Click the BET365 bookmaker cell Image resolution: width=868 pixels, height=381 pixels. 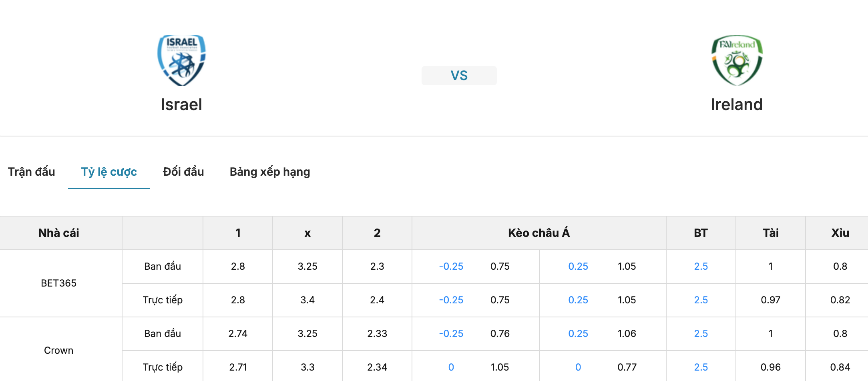click(x=59, y=283)
